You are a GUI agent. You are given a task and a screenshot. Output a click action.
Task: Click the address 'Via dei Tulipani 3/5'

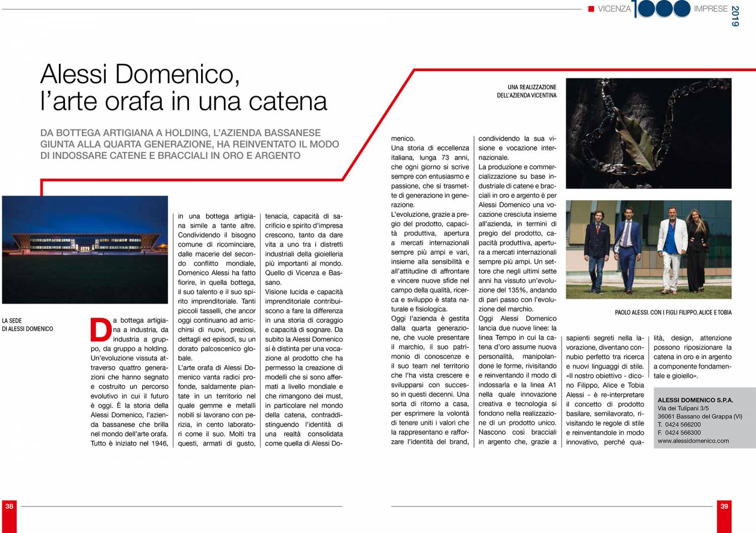point(683,408)
